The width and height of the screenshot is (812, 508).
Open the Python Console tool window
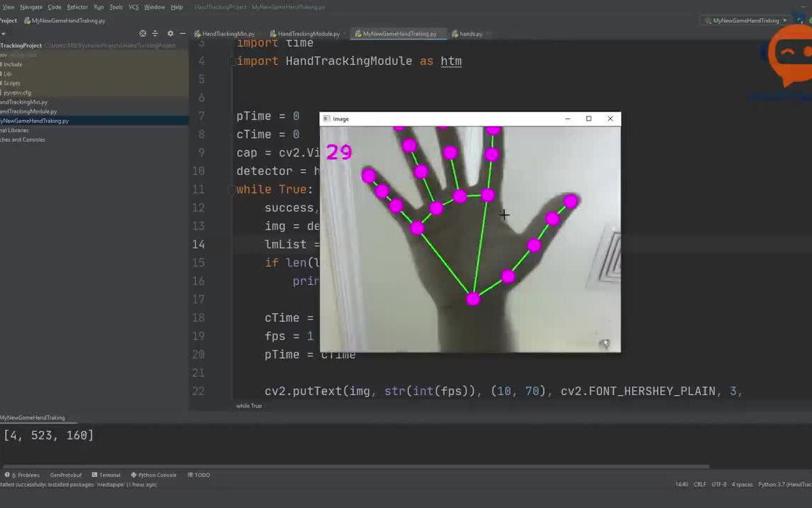pyautogui.click(x=154, y=475)
